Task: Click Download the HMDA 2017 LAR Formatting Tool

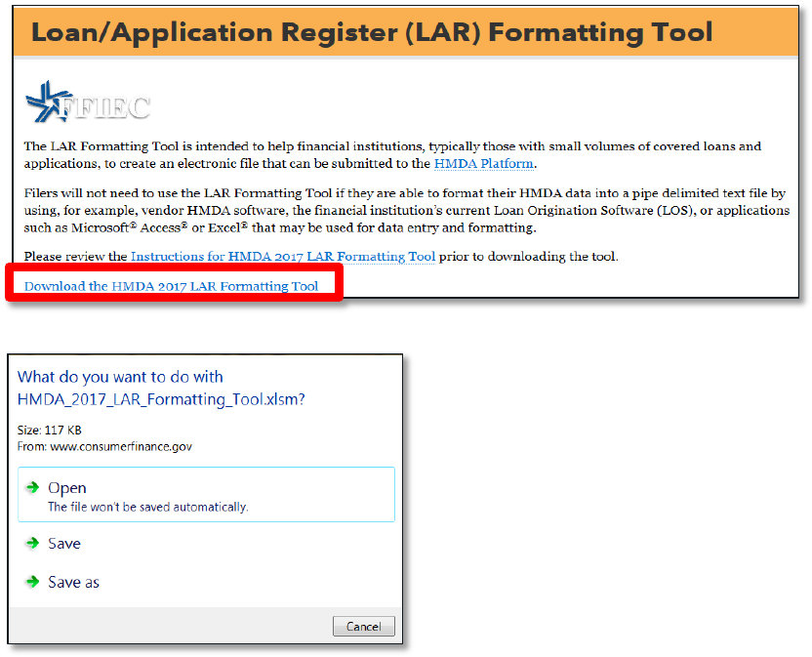Action: pos(171,286)
